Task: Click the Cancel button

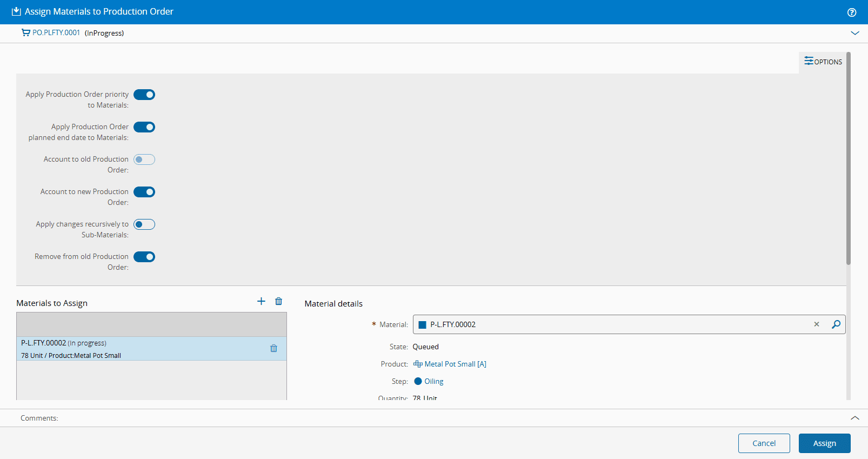Action: [x=764, y=443]
